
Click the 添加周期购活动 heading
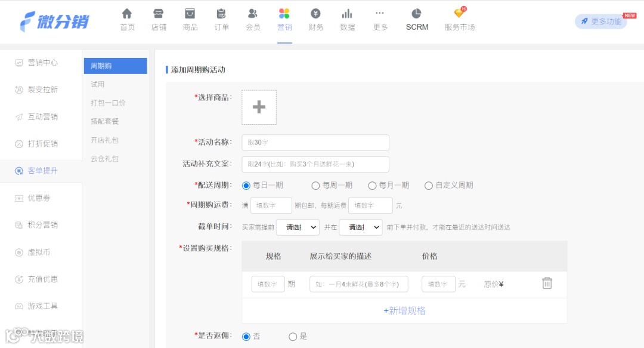(198, 70)
